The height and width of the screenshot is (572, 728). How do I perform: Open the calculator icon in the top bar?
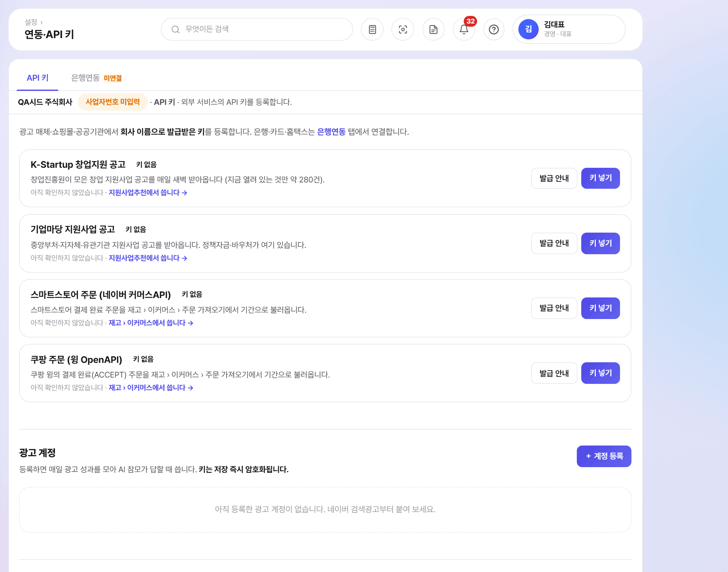tap(372, 30)
